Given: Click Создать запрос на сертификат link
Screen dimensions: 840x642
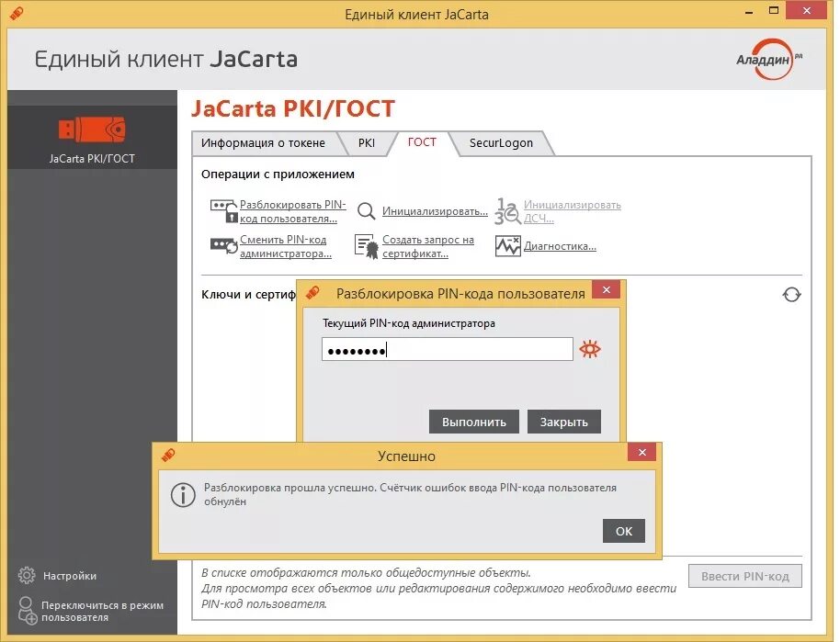Looking at the screenshot, I should (428, 246).
